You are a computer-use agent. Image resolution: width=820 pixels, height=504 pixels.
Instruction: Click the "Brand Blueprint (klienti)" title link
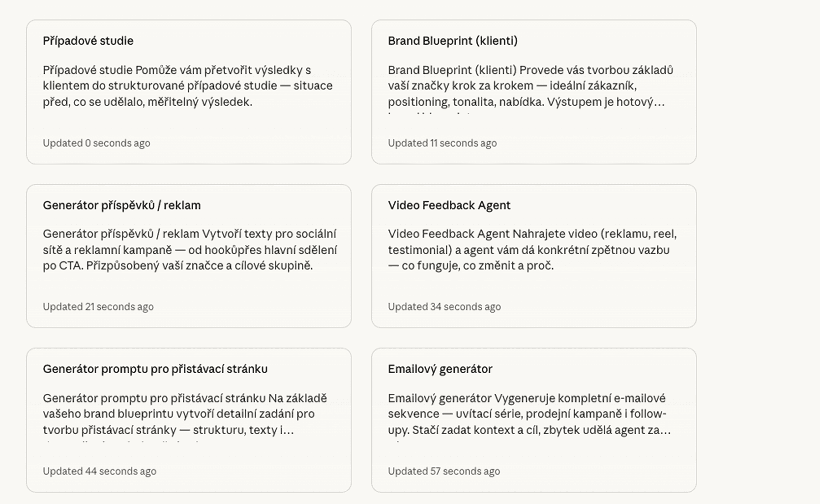click(x=453, y=41)
